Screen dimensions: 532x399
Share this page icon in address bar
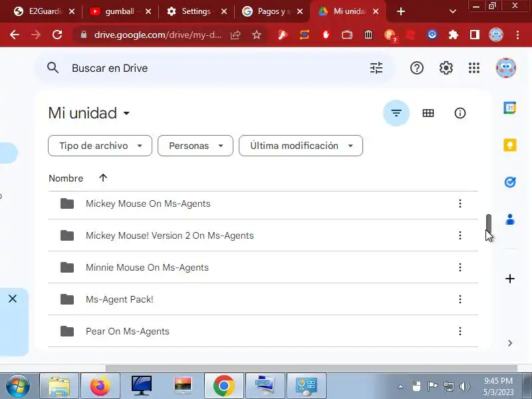click(x=235, y=35)
